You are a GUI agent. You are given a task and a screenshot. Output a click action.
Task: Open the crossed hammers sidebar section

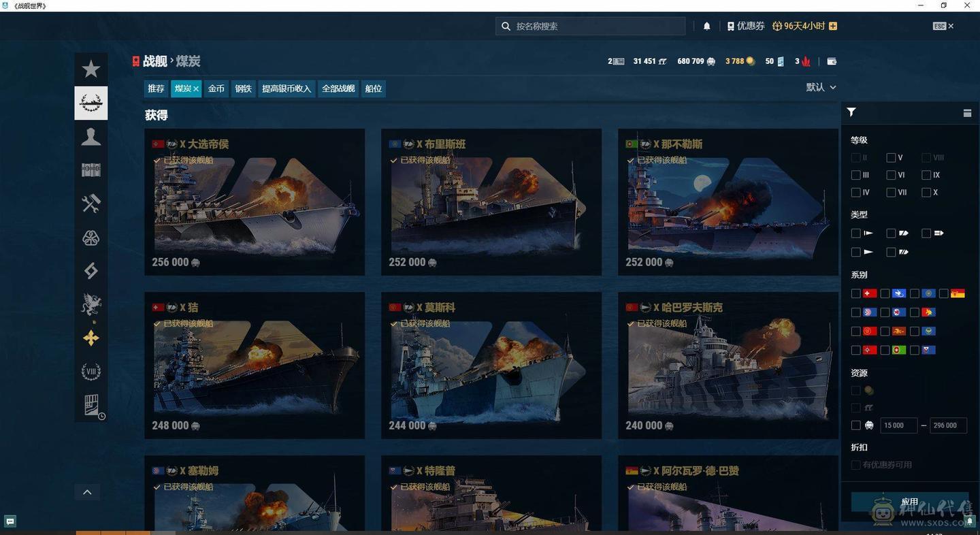point(91,204)
